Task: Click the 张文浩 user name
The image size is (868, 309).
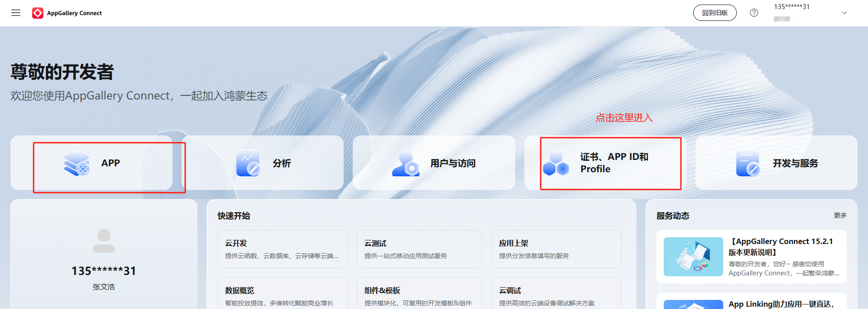Action: click(104, 287)
